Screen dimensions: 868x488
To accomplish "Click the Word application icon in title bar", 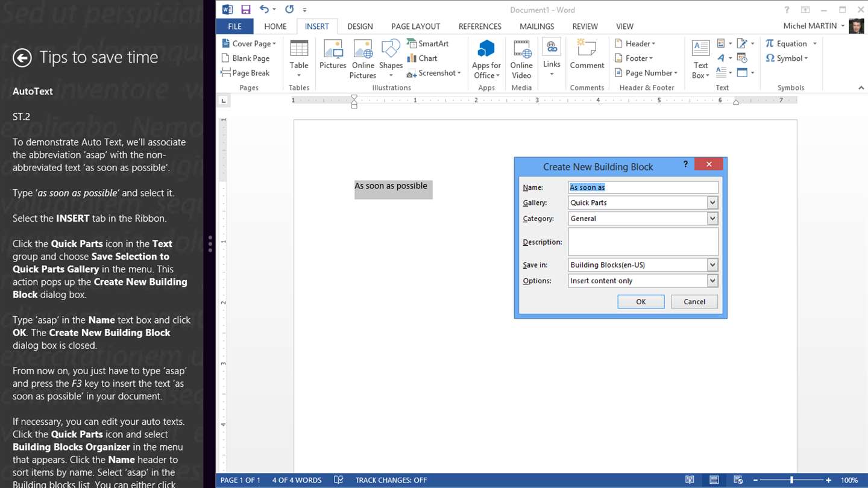I will [x=227, y=10].
